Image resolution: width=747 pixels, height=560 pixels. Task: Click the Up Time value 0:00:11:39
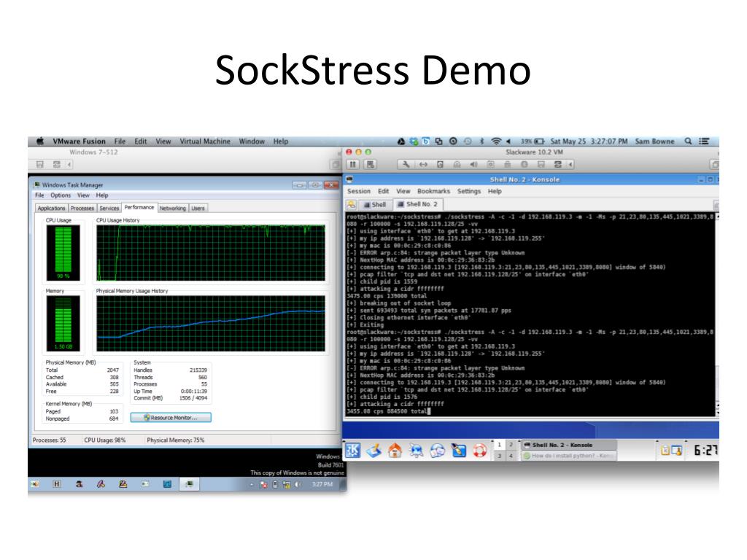[x=194, y=392]
